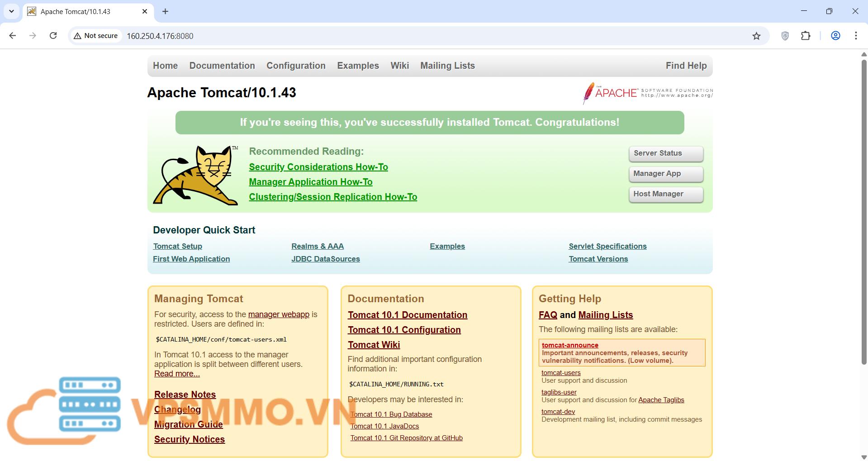This screenshot has width=868, height=461.
Task: Click the Tomcat cat mascot image
Action: tap(195, 175)
